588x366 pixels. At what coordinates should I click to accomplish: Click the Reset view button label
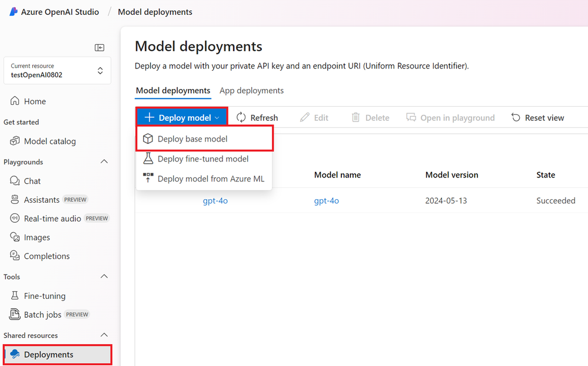tap(544, 117)
